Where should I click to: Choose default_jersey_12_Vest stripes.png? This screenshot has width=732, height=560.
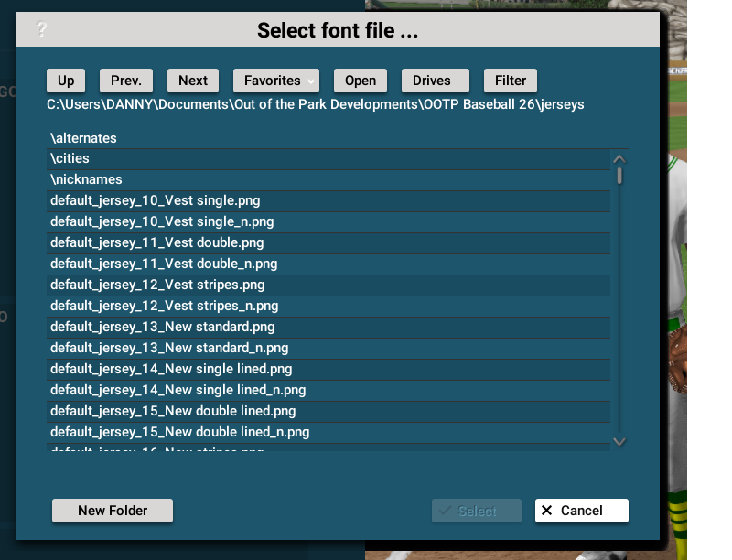click(157, 285)
